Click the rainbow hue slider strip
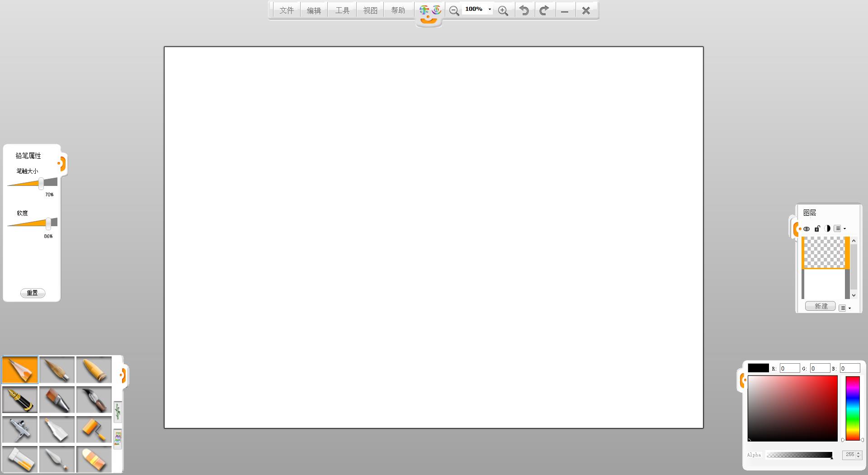The image size is (868, 475). click(x=853, y=408)
